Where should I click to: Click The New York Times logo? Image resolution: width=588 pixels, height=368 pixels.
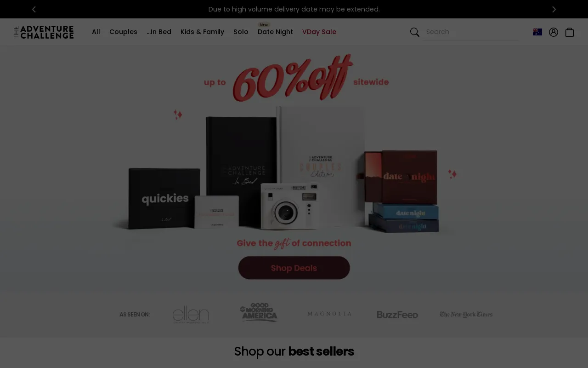(x=466, y=315)
